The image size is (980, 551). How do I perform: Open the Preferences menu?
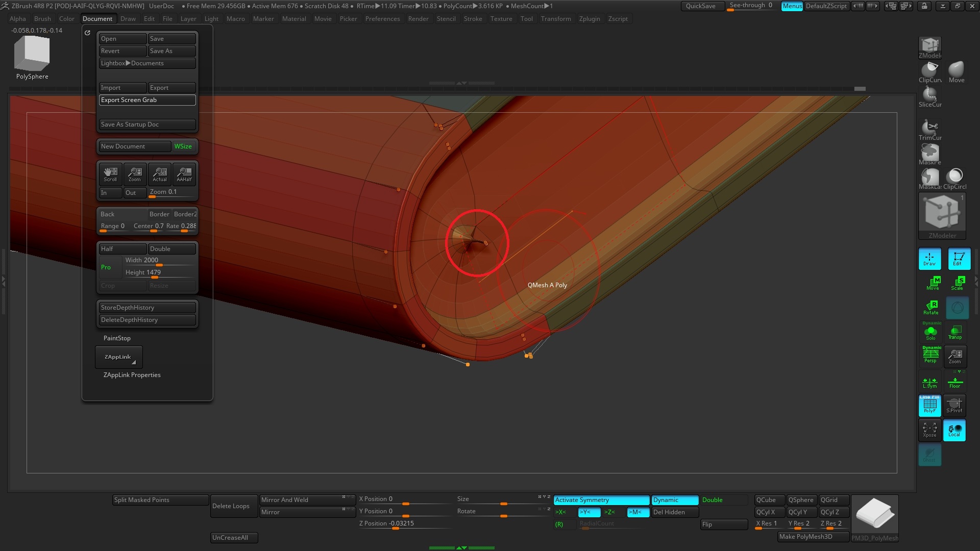coord(382,19)
